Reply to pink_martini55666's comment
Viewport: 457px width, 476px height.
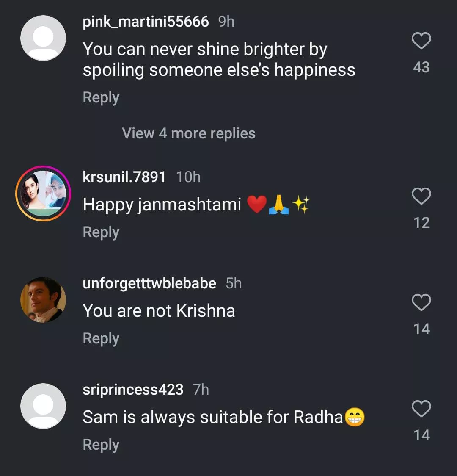point(101,97)
